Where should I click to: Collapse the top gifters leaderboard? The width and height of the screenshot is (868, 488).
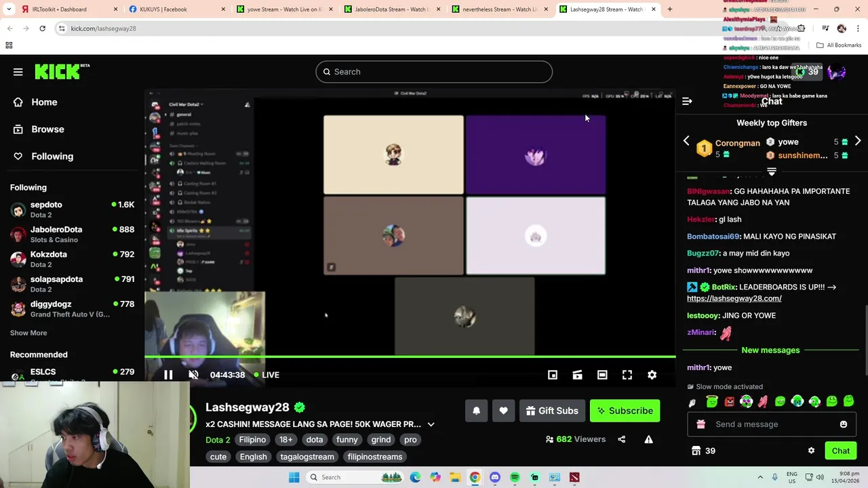[772, 172]
